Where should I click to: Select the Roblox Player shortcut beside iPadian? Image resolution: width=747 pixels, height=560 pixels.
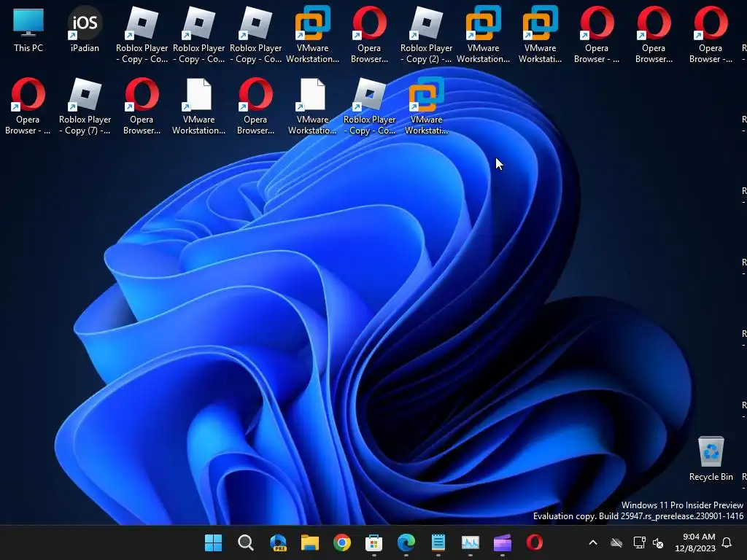[x=142, y=35]
